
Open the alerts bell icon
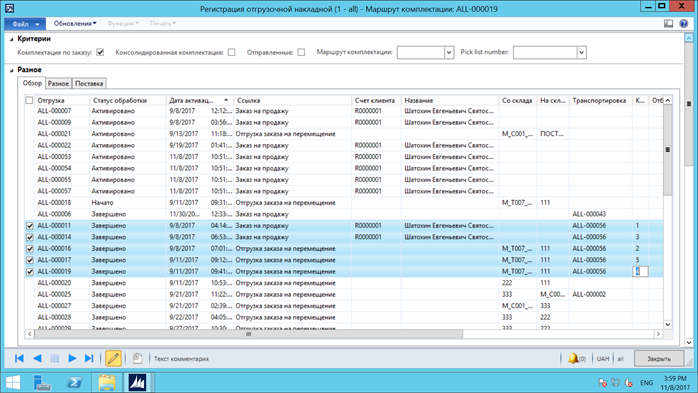tap(573, 358)
